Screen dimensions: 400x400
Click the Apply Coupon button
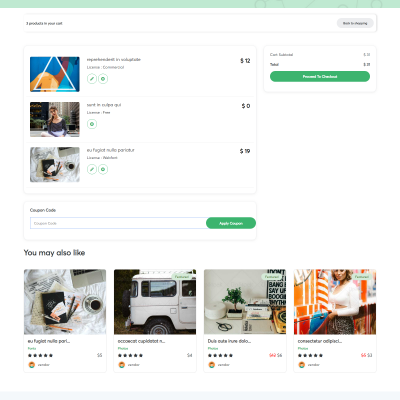click(231, 223)
